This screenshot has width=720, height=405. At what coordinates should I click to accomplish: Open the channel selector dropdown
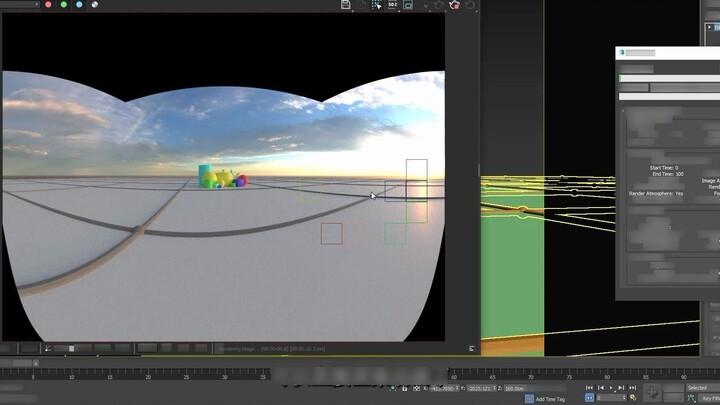click(x=20, y=5)
